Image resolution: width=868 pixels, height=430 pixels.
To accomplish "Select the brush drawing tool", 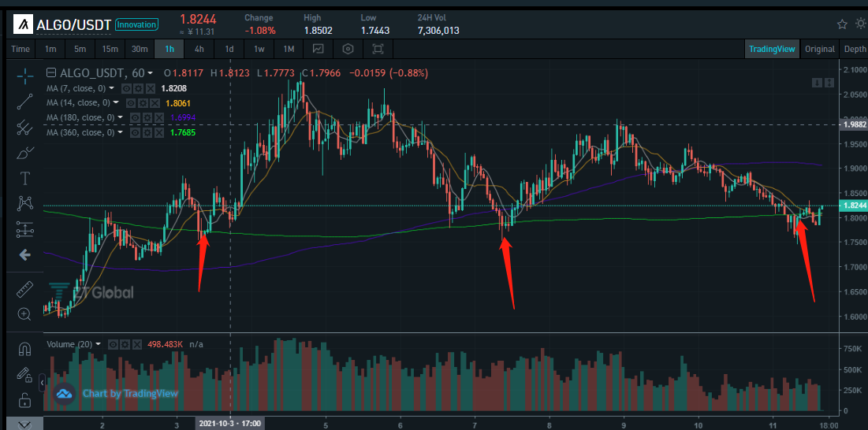I will 24,153.
